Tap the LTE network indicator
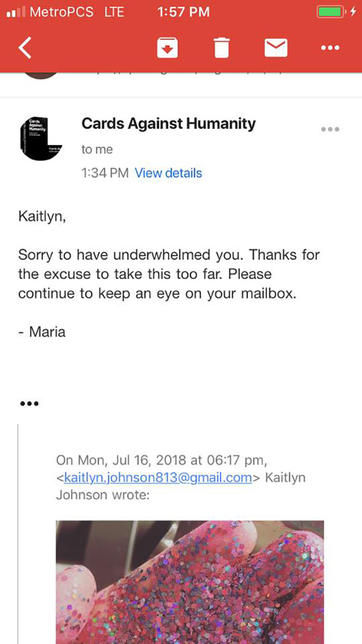Image resolution: width=362 pixels, height=644 pixels. pos(113,11)
